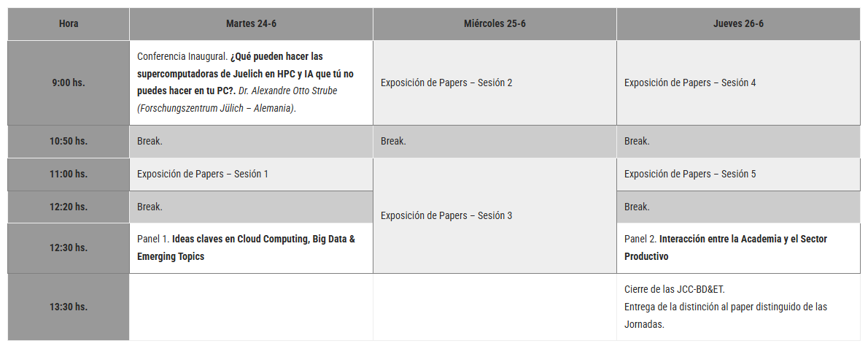Select the Jueves 26-6 column header

pyautogui.click(x=738, y=24)
